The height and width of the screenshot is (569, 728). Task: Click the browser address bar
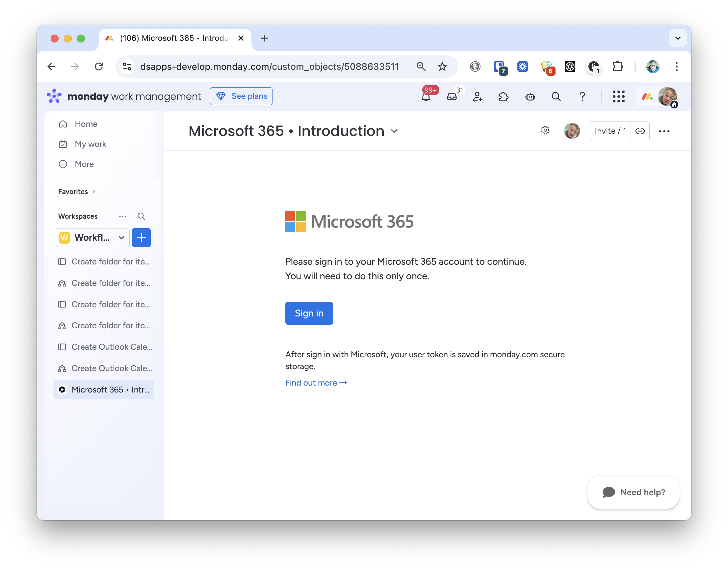[x=269, y=67]
